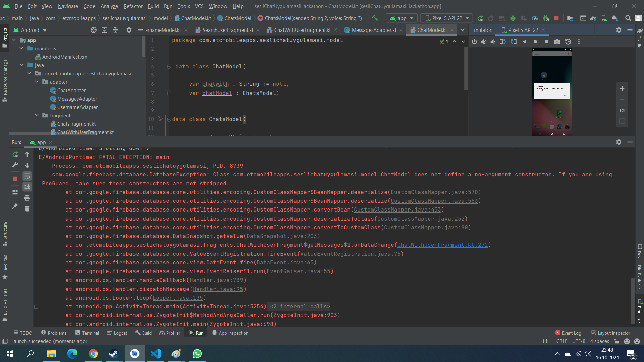Open the Pixel 5 API 22 device dropdown
This screenshot has height=362, width=644.
tap(446, 18)
